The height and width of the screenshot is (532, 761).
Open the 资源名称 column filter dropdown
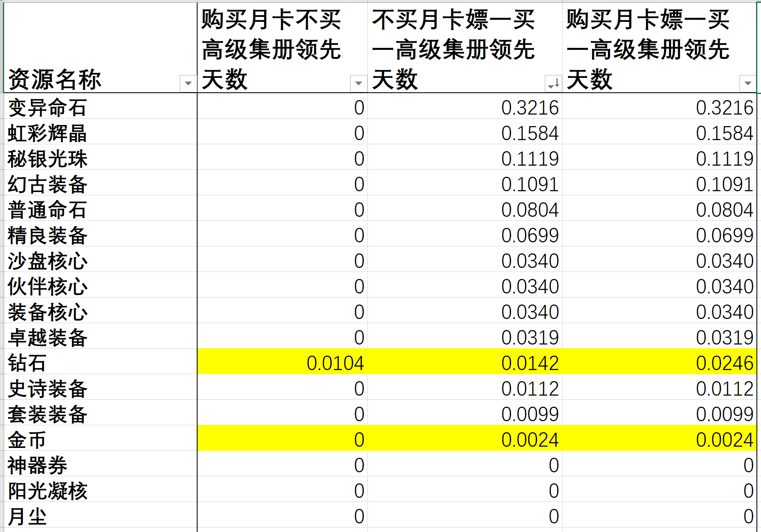pos(188,84)
